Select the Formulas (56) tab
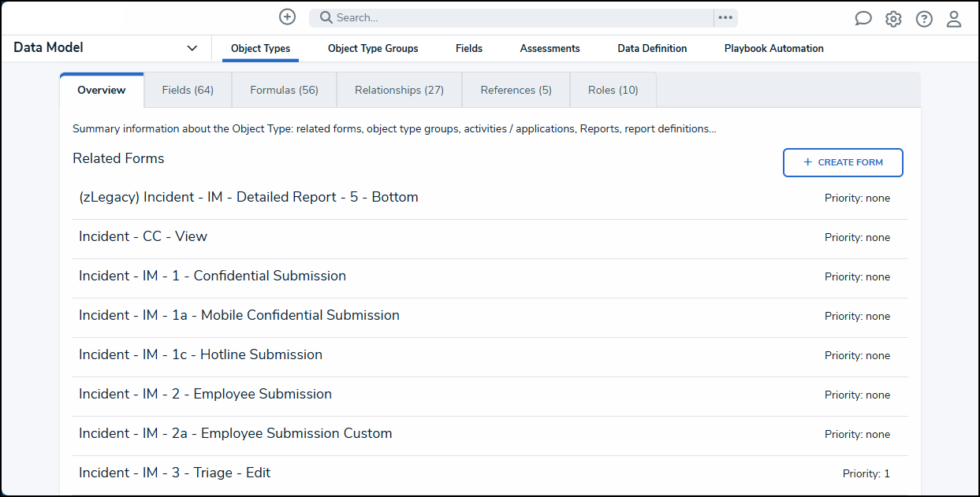The image size is (980, 497). coord(284,89)
